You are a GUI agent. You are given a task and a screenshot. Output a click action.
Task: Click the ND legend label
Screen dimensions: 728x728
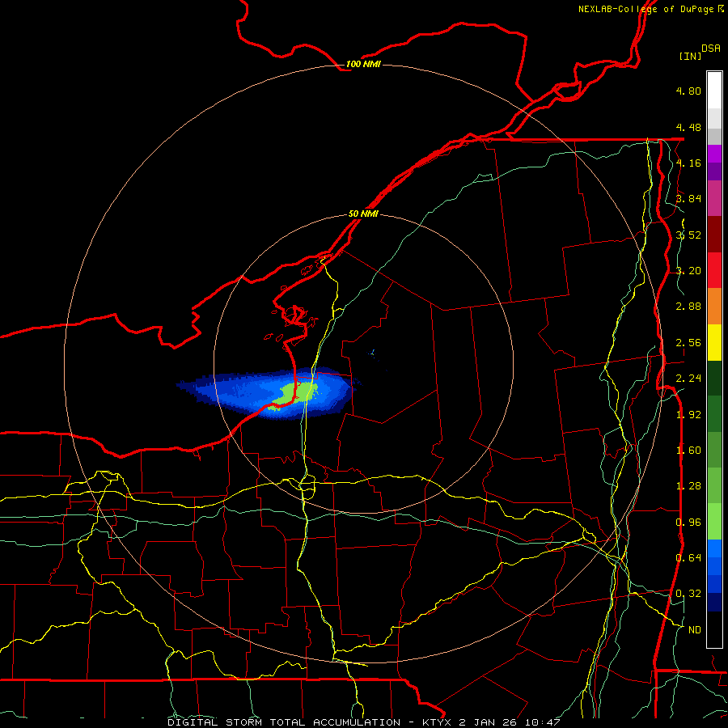tap(695, 630)
